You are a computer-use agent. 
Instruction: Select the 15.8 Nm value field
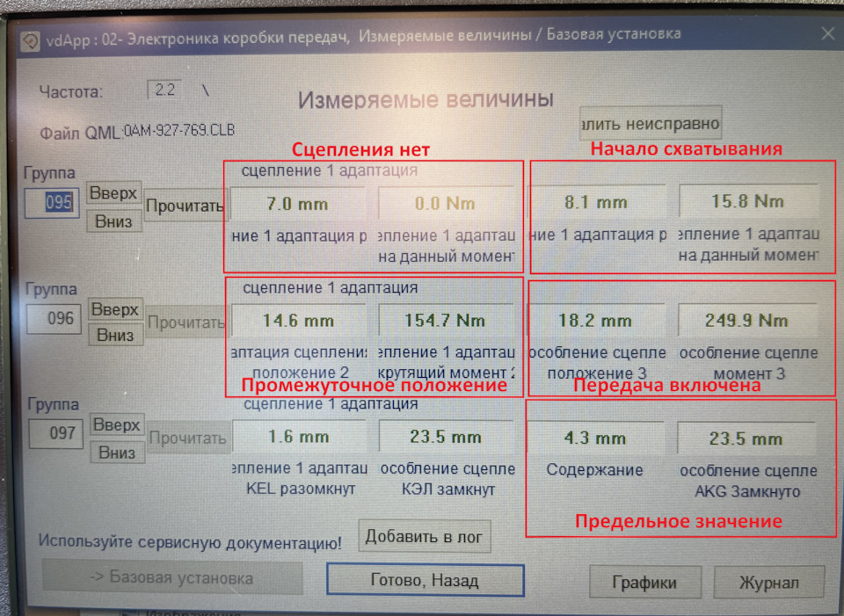coord(747,200)
